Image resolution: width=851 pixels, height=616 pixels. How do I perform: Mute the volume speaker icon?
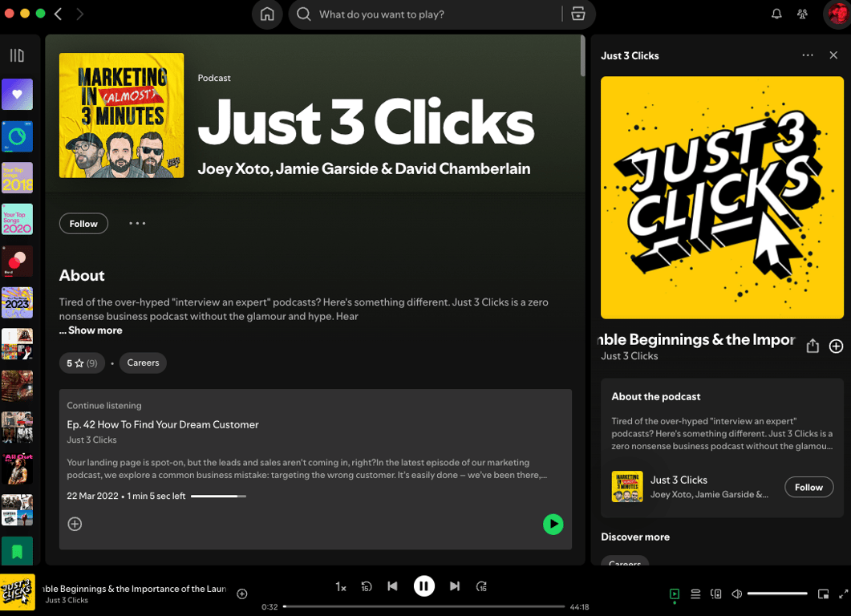pos(736,594)
